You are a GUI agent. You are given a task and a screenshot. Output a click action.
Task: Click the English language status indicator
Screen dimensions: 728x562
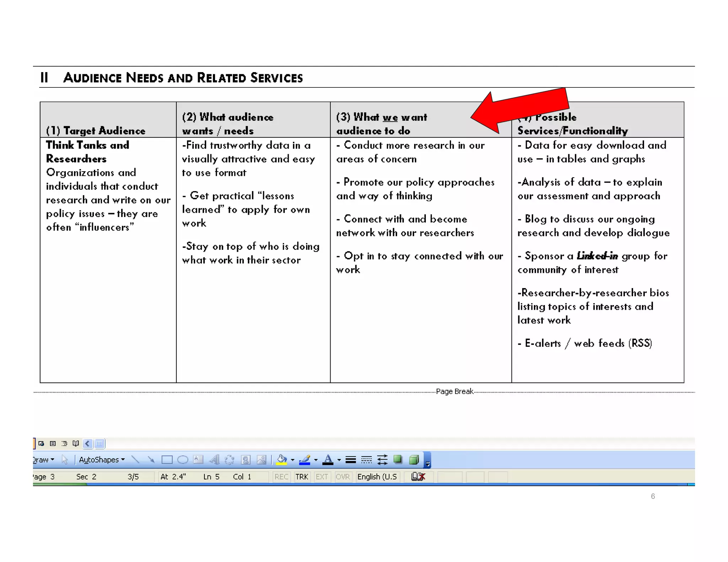click(377, 477)
